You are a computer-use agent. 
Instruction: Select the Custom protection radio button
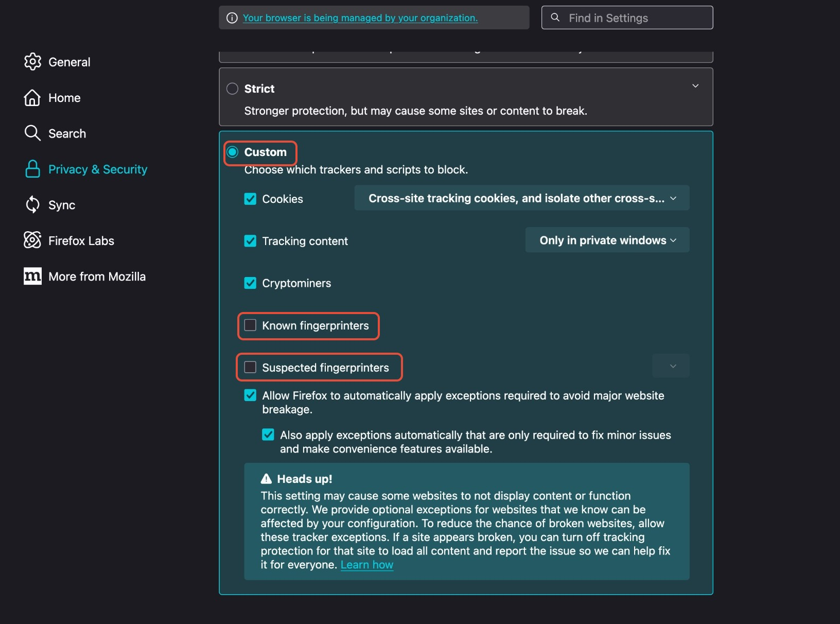click(x=233, y=152)
